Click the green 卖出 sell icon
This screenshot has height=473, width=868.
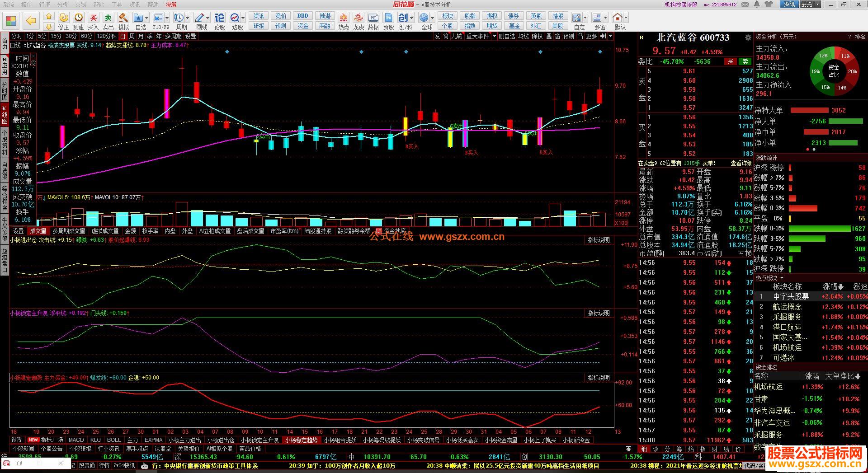[x=108, y=18]
